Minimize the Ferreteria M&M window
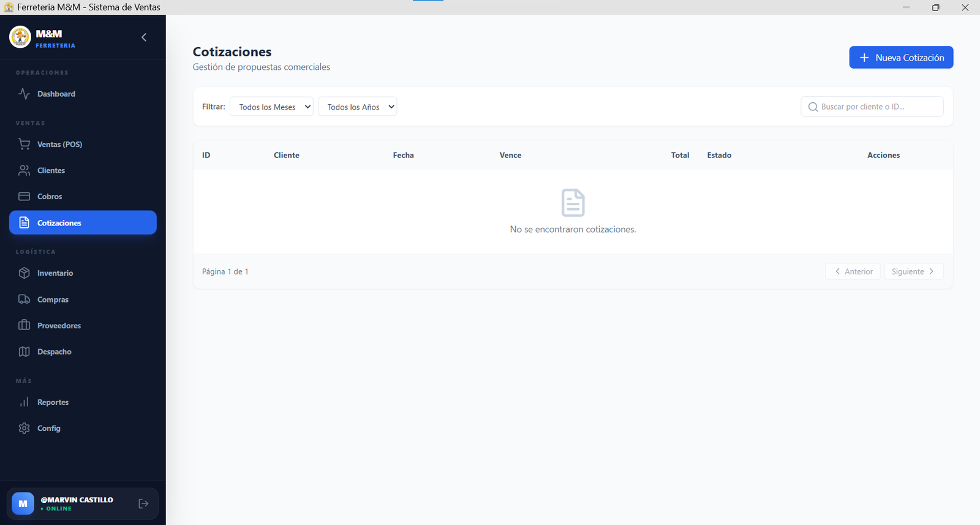The image size is (980, 525). click(x=906, y=7)
